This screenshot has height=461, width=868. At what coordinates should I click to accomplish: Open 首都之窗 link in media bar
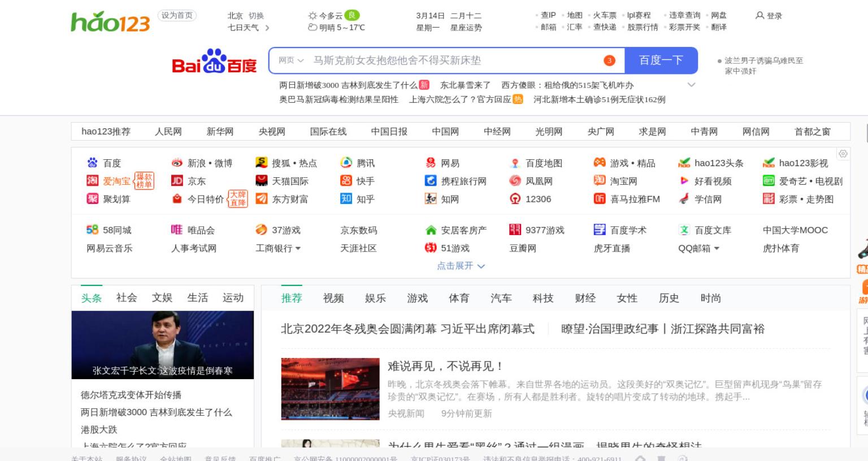tap(813, 132)
